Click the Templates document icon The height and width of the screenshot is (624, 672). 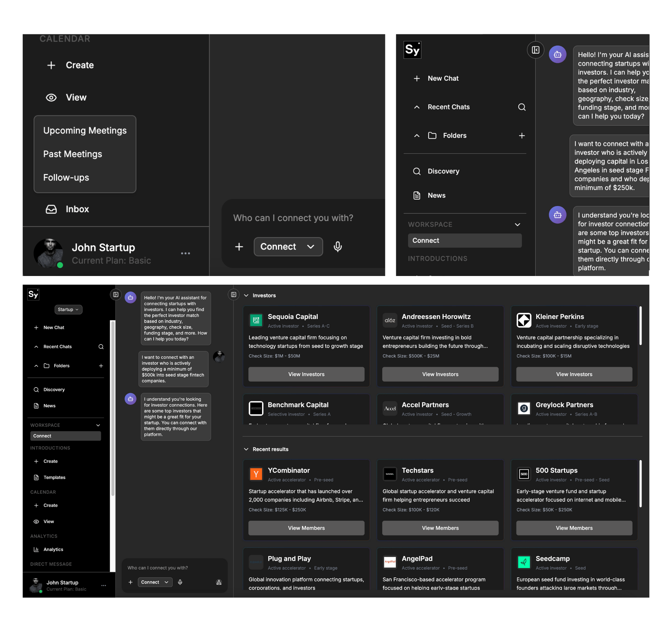pyautogui.click(x=36, y=477)
